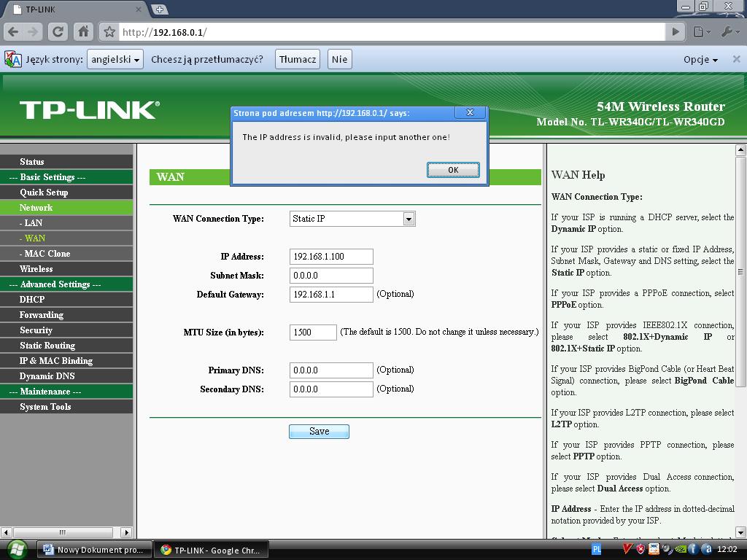The image size is (747, 560).
Task: Open a new tab with plus icon
Action: (x=159, y=9)
